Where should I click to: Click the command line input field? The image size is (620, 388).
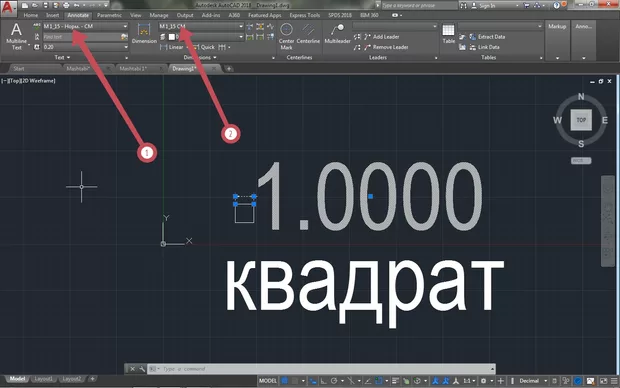click(321, 369)
